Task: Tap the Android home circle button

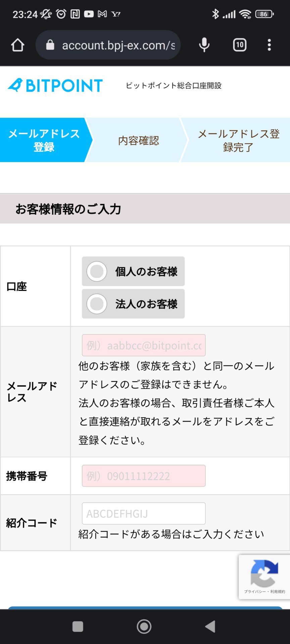Action: tap(144, 626)
